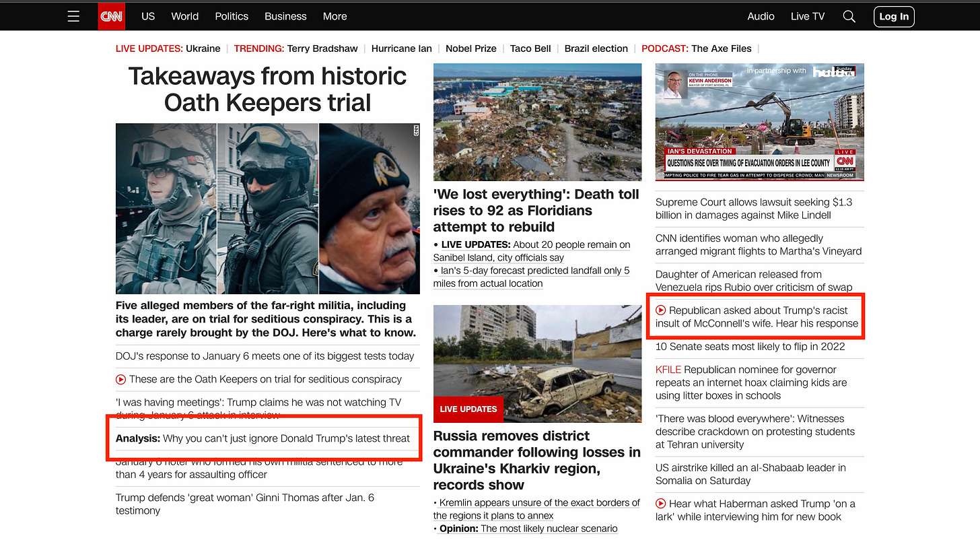Open the hamburger menu icon
Screen dimensions: 980x540
pyautogui.click(x=74, y=16)
